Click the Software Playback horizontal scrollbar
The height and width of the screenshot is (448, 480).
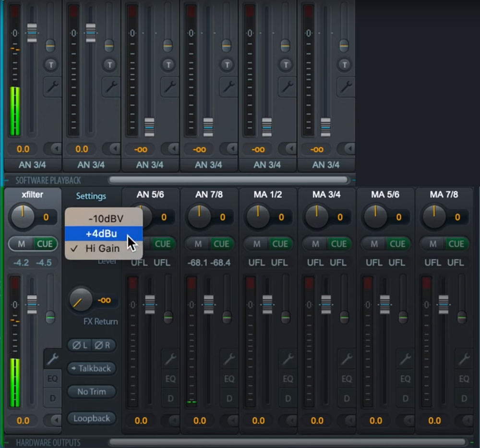coord(228,180)
